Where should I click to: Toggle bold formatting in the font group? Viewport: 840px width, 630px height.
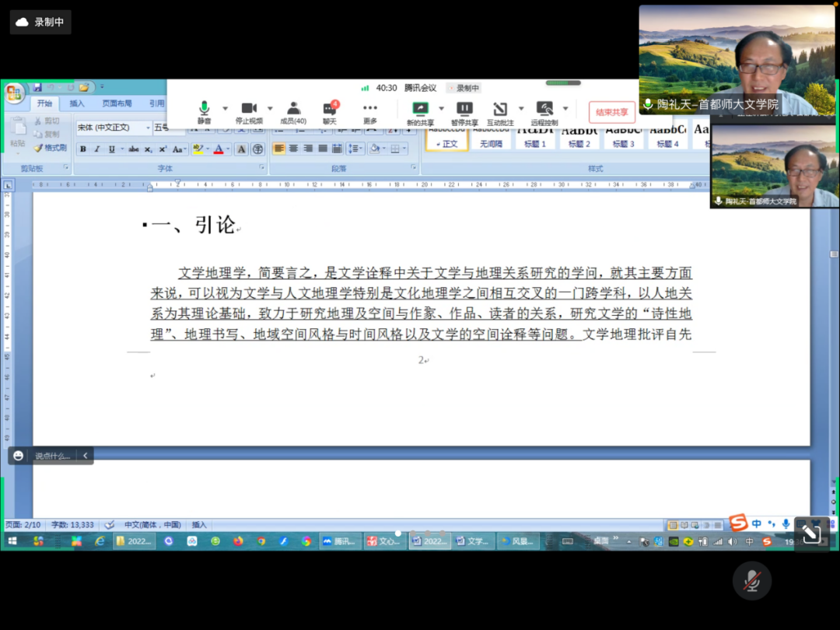point(83,149)
